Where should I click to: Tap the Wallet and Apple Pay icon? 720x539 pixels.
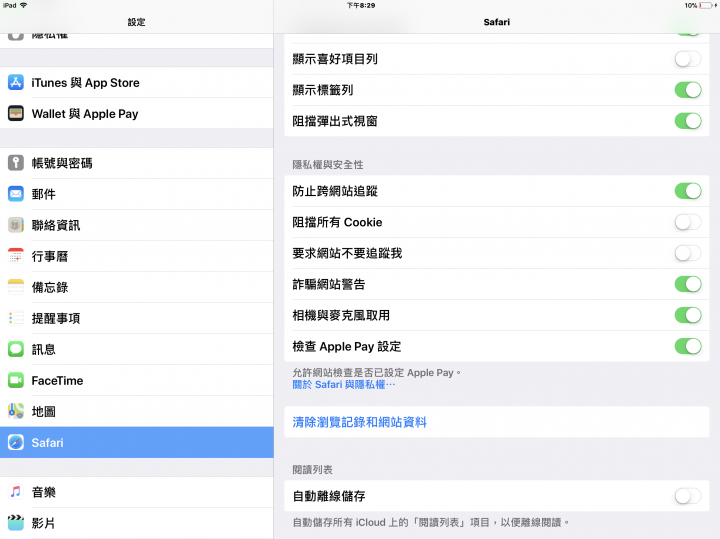[16, 113]
